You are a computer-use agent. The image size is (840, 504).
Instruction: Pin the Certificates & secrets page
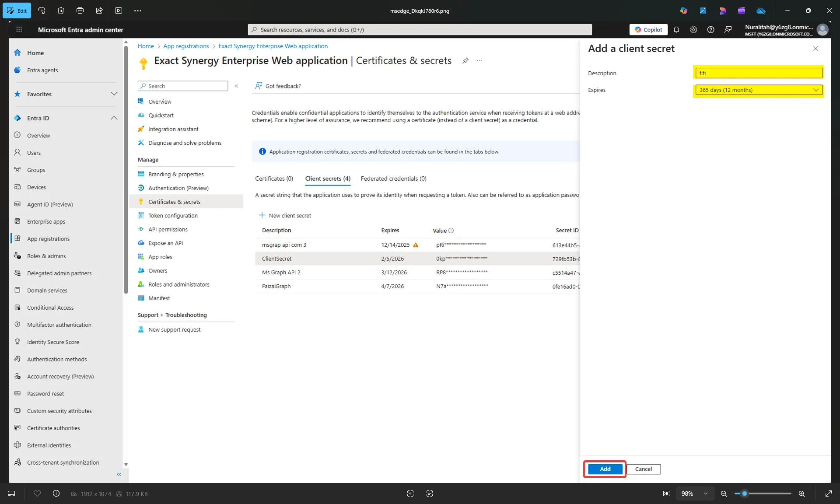[465, 61]
